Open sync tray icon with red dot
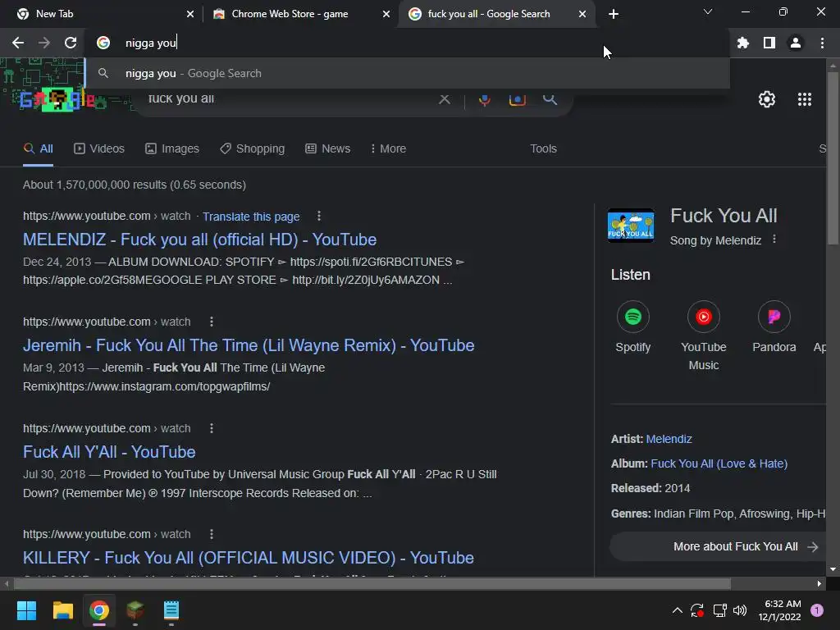840x630 pixels. (x=697, y=610)
